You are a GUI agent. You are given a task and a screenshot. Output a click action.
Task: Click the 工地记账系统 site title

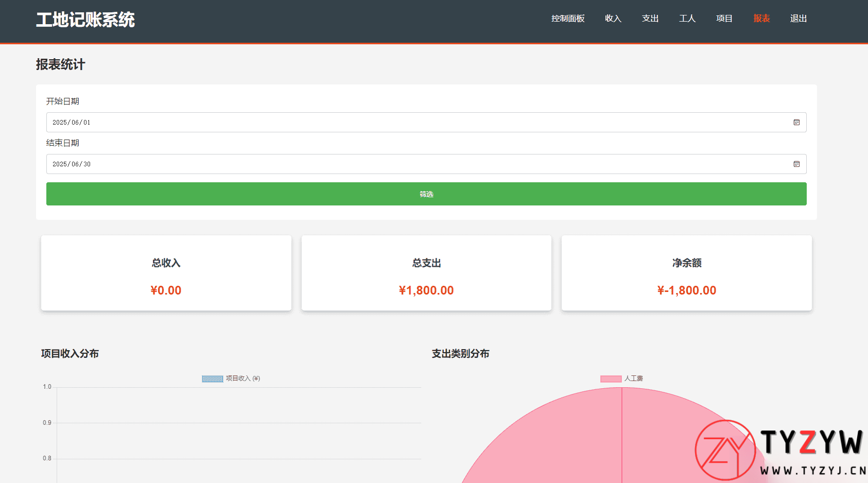click(x=85, y=19)
